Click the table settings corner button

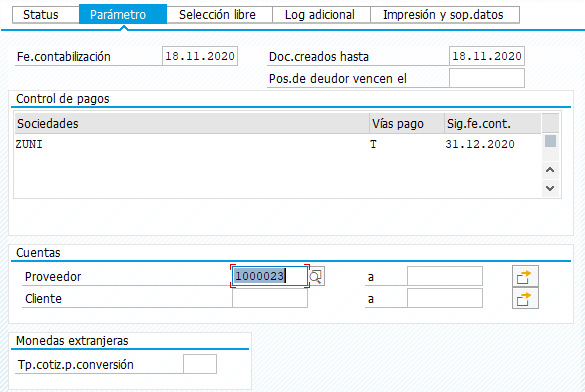coord(550,123)
